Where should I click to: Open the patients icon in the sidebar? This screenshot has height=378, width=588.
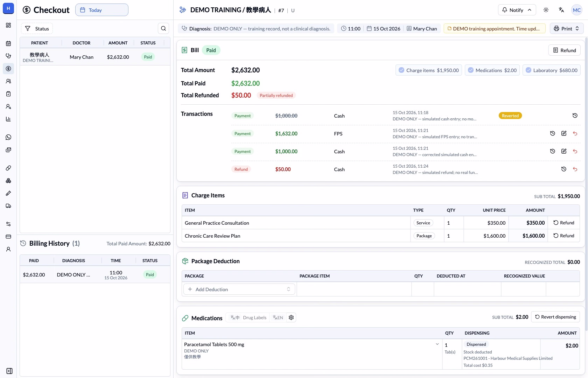pos(8,81)
